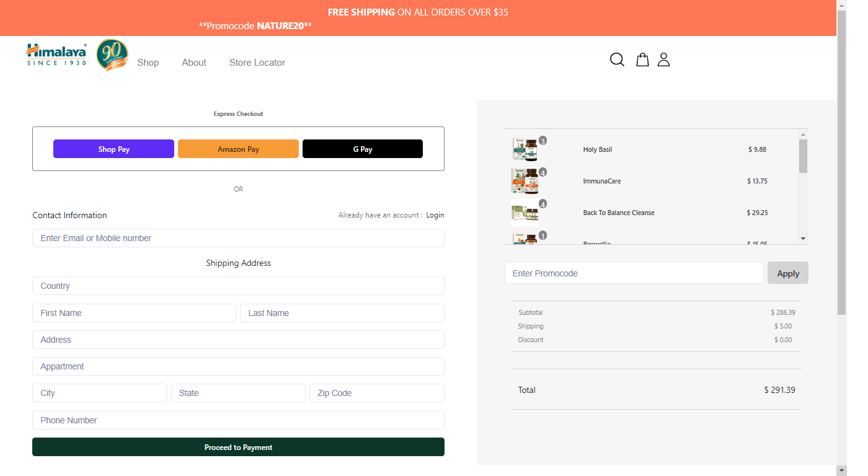Click the $ 29.25 price
Screen dimensions: 868x476
click(757, 213)
